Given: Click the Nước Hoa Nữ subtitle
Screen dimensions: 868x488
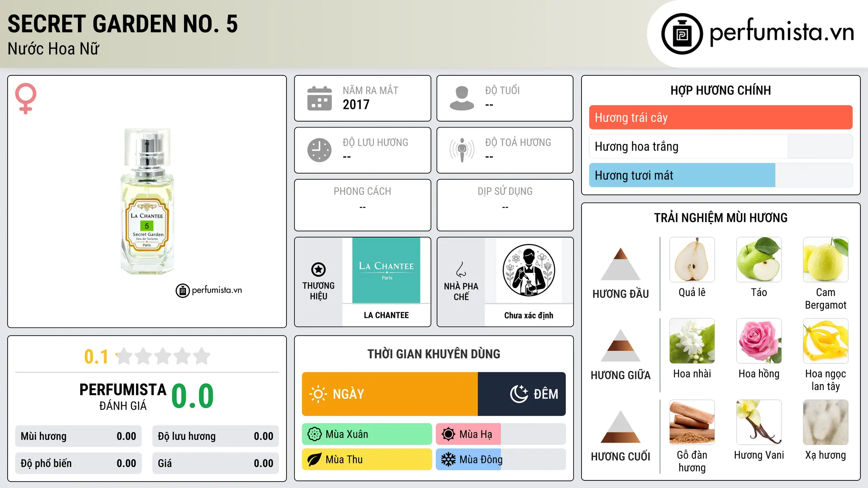Looking at the screenshot, I should [x=53, y=49].
